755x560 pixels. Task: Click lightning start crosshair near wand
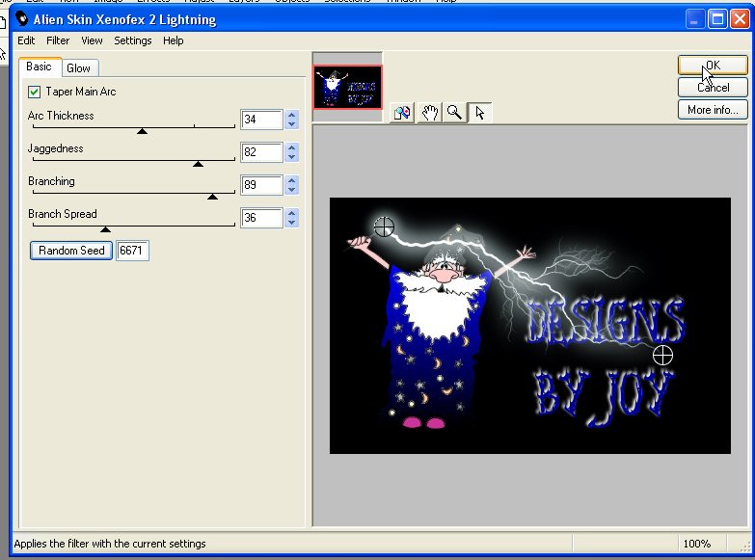384,227
